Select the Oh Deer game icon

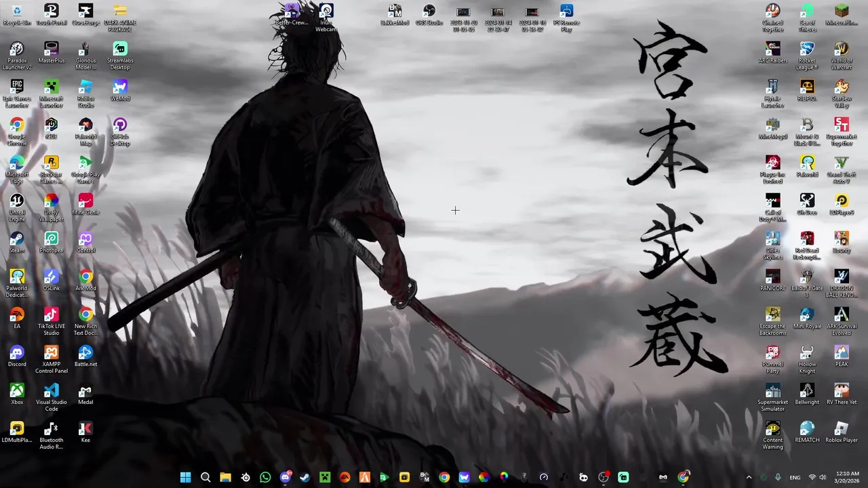[x=807, y=205]
